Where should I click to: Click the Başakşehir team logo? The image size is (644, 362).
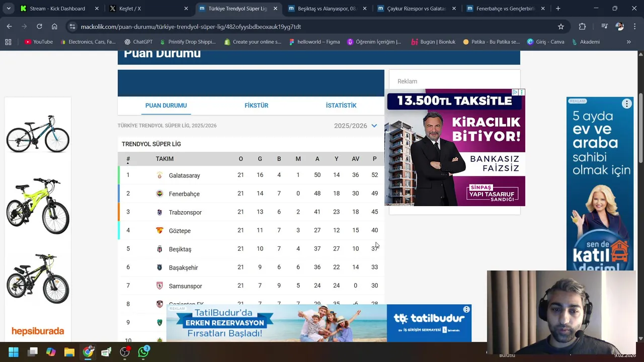pos(159,267)
